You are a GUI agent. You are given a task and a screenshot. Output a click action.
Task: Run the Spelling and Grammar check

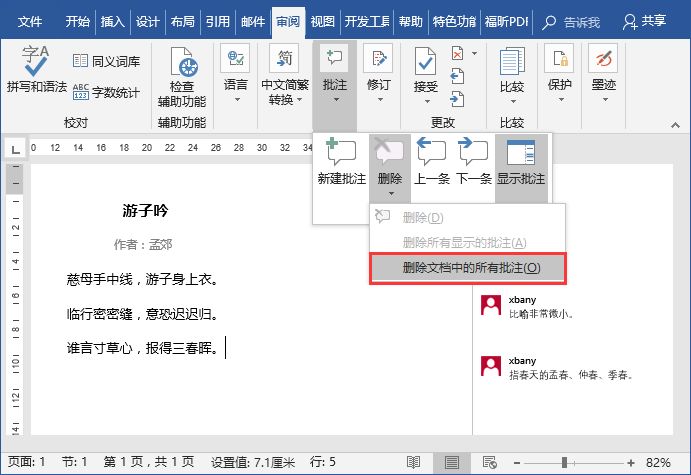(36, 69)
